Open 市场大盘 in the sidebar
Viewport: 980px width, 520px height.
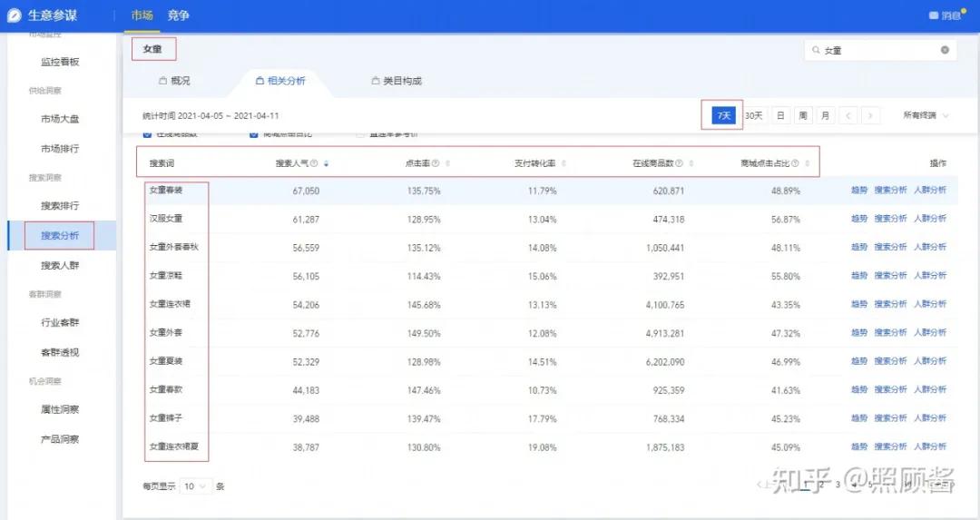coord(60,119)
